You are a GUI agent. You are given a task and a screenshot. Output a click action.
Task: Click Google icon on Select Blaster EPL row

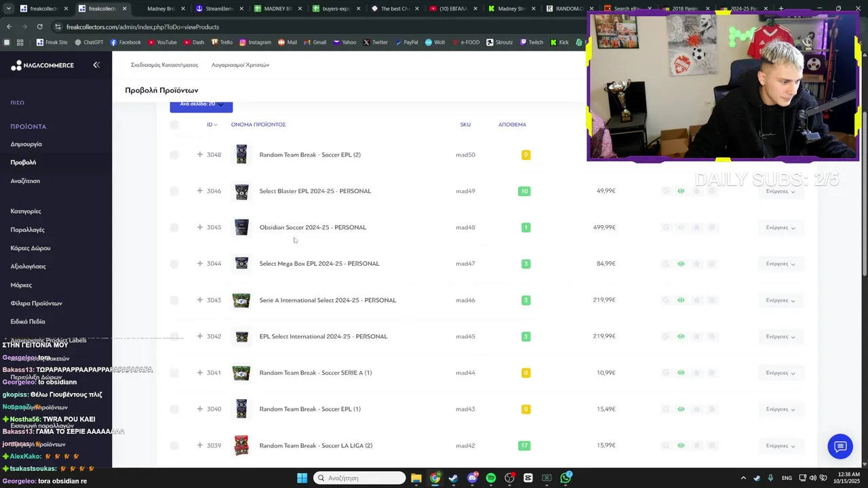point(666,191)
